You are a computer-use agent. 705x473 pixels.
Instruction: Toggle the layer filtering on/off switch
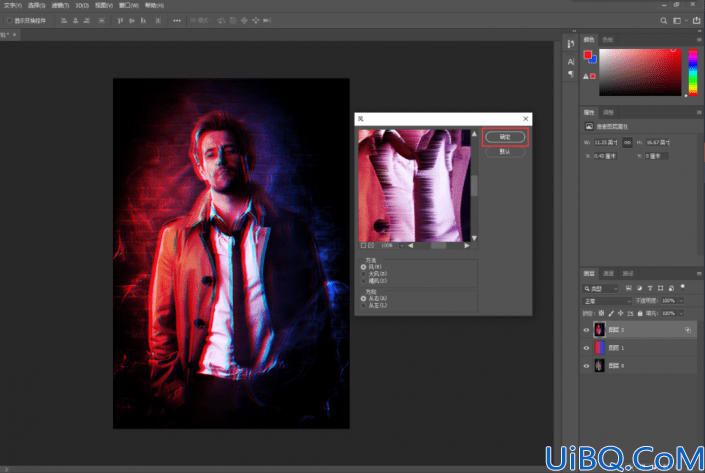click(x=683, y=287)
